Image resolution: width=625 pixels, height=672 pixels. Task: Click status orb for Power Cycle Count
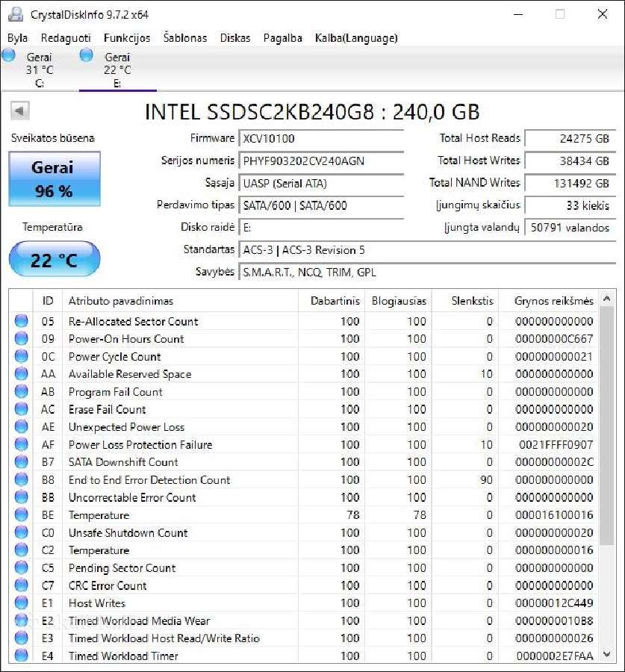[x=21, y=356]
